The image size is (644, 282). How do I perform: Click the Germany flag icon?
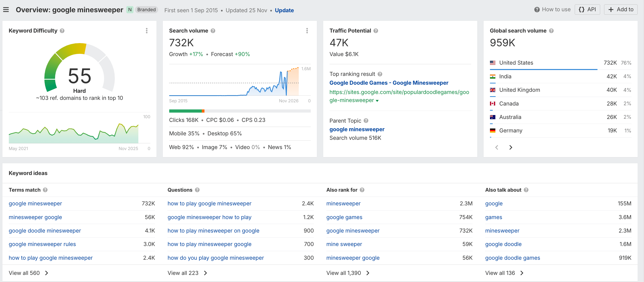492,130
